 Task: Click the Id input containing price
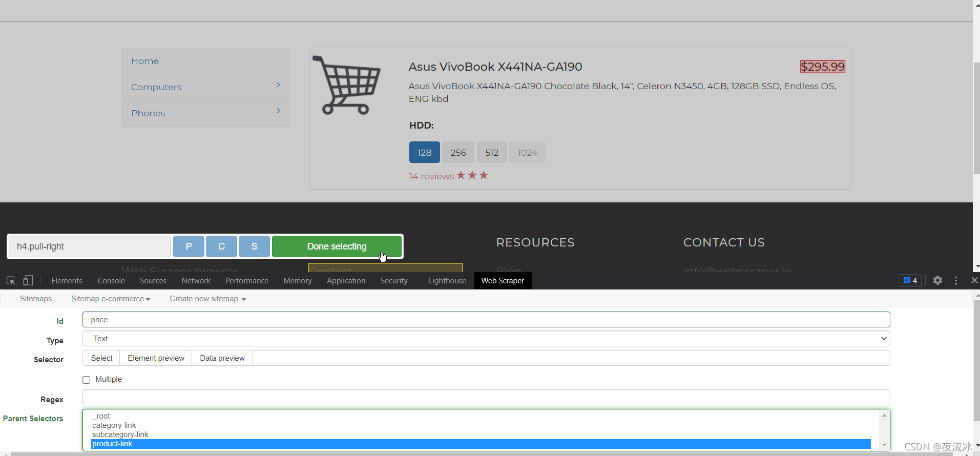click(x=486, y=320)
